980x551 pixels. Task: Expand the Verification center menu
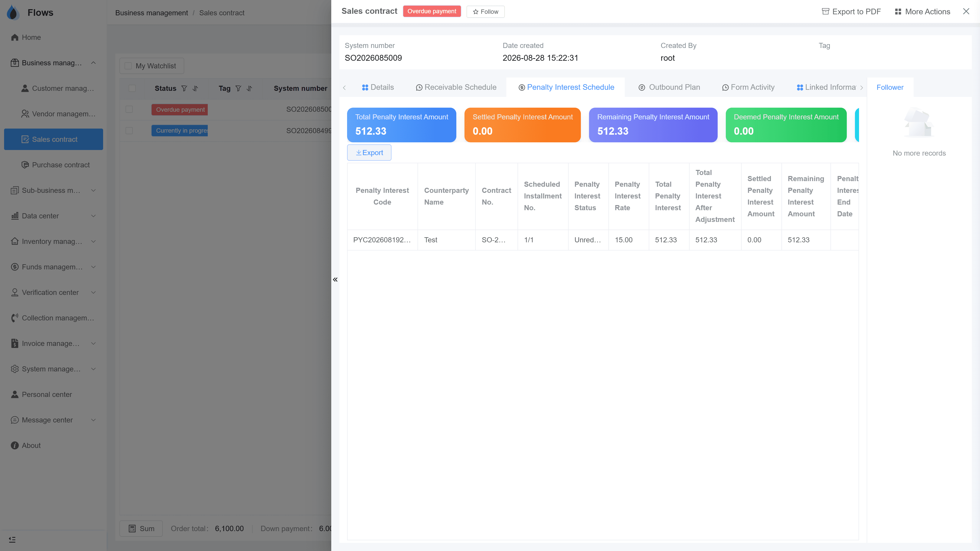coord(93,292)
